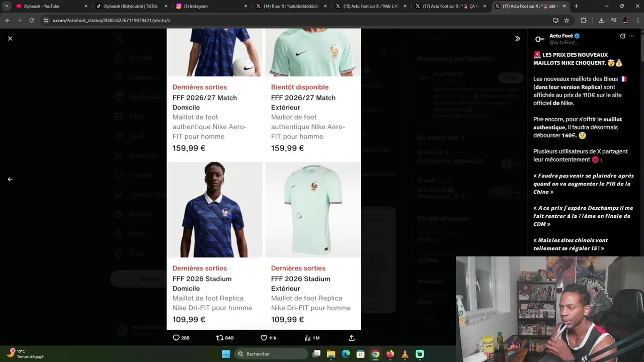Click the blue Stadium Domicile jersey photo

click(x=215, y=210)
